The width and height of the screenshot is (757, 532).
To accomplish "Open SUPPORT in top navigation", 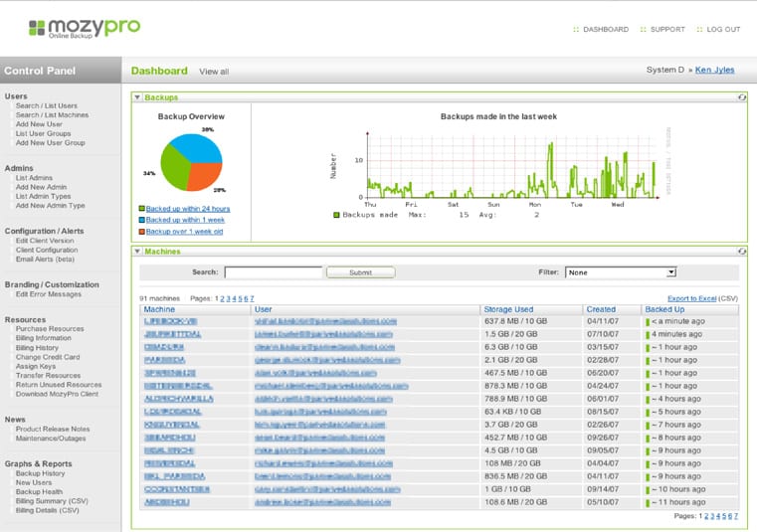I will [x=667, y=30].
